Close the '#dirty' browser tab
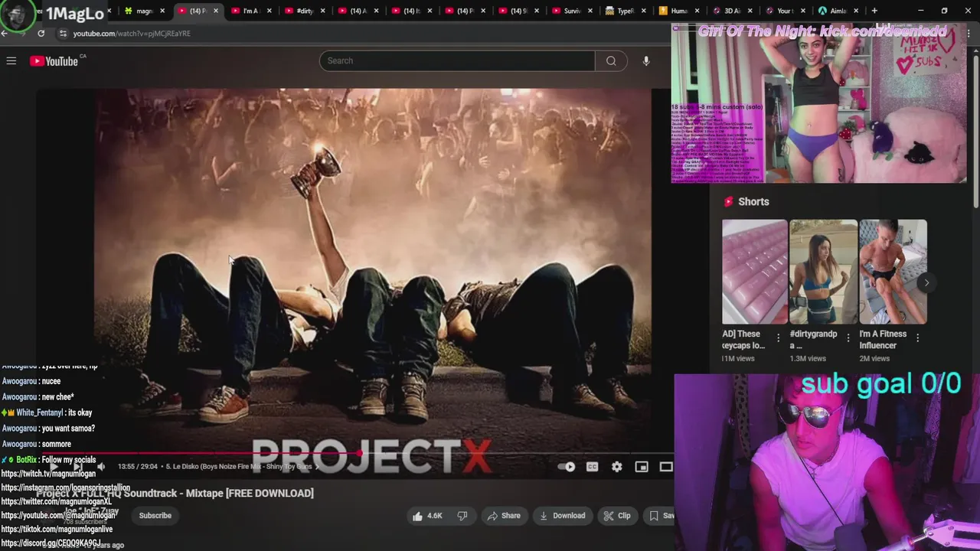The height and width of the screenshot is (551, 980). tap(322, 11)
